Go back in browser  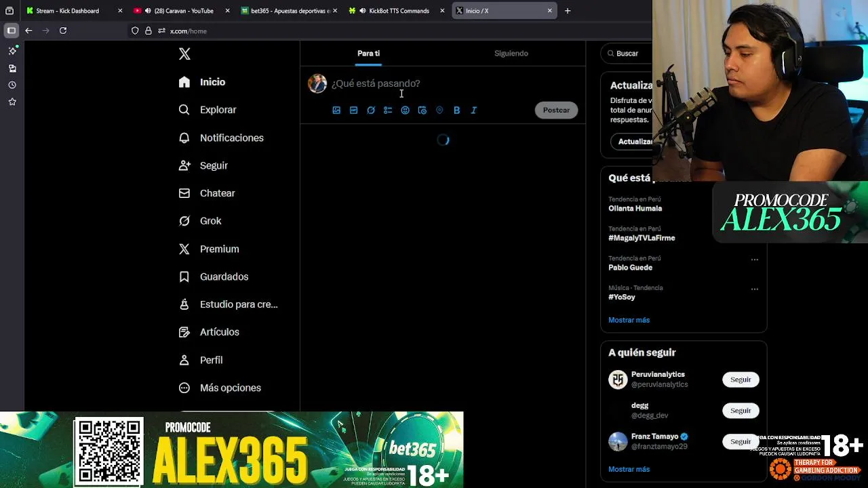pyautogui.click(x=28, y=30)
